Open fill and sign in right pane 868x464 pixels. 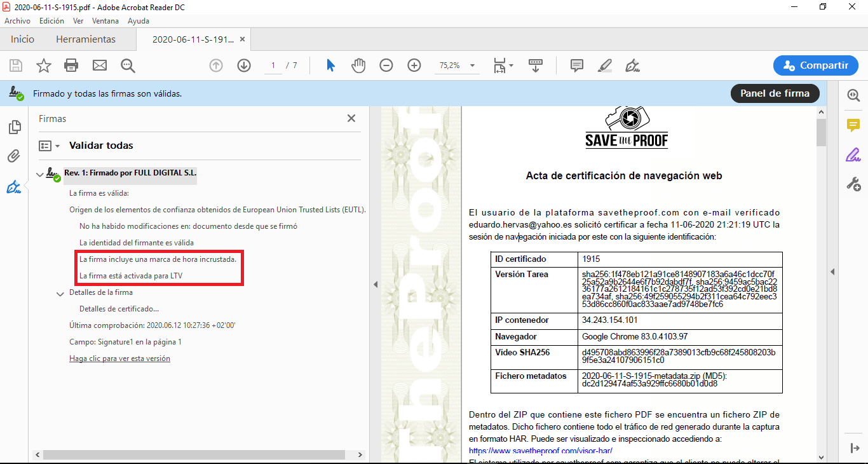(853, 154)
